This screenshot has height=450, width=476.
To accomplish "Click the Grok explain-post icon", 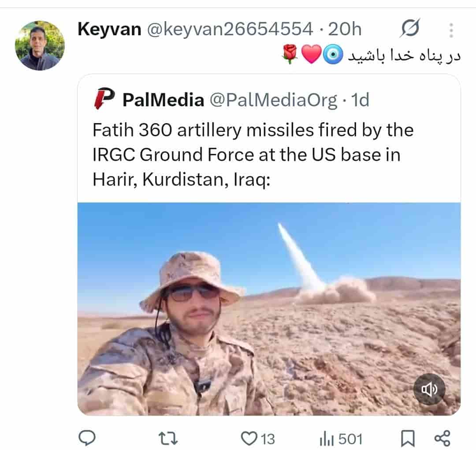I will pos(410,29).
